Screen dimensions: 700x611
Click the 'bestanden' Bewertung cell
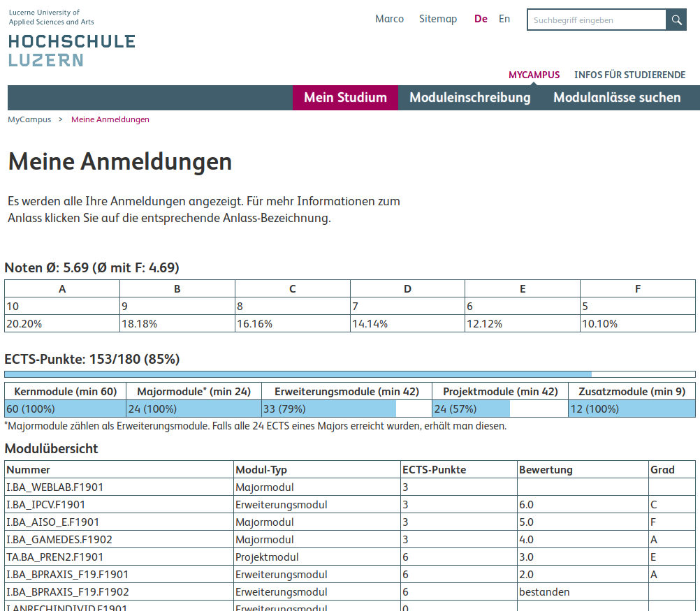click(583, 592)
